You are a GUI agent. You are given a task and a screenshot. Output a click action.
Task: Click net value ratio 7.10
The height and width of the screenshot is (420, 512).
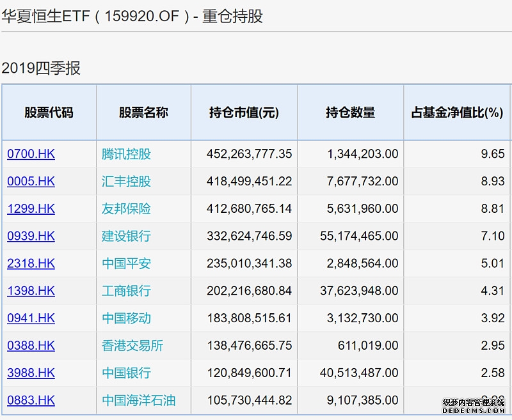point(493,236)
